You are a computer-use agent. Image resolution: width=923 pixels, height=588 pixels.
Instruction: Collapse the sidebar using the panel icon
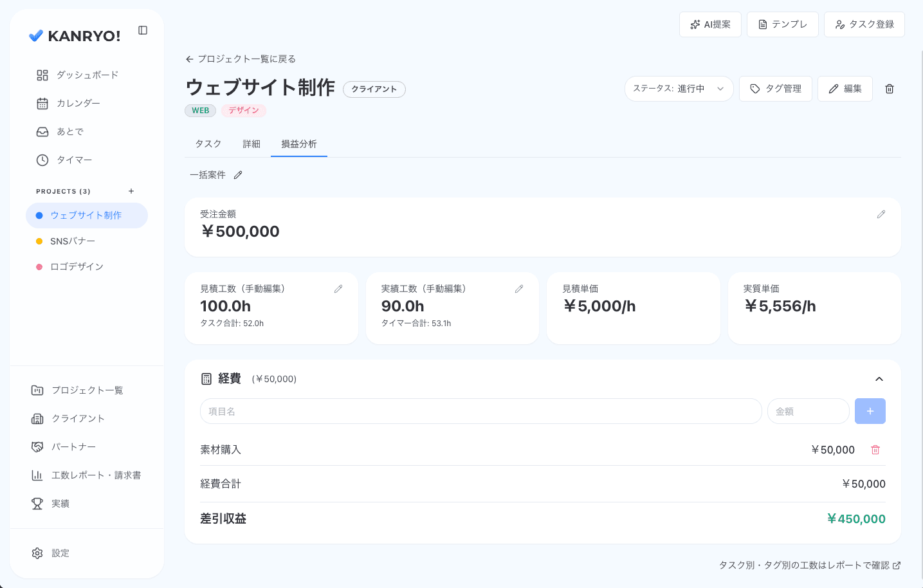(142, 30)
